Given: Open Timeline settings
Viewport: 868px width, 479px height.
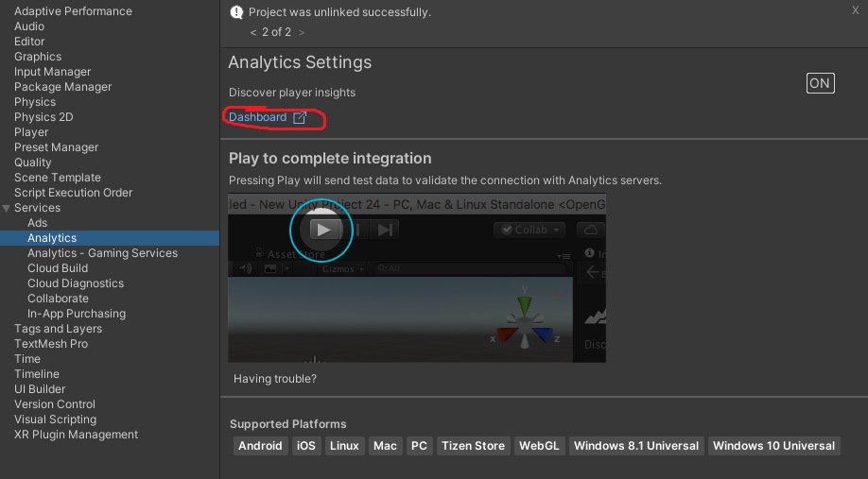Looking at the screenshot, I should click(37, 374).
